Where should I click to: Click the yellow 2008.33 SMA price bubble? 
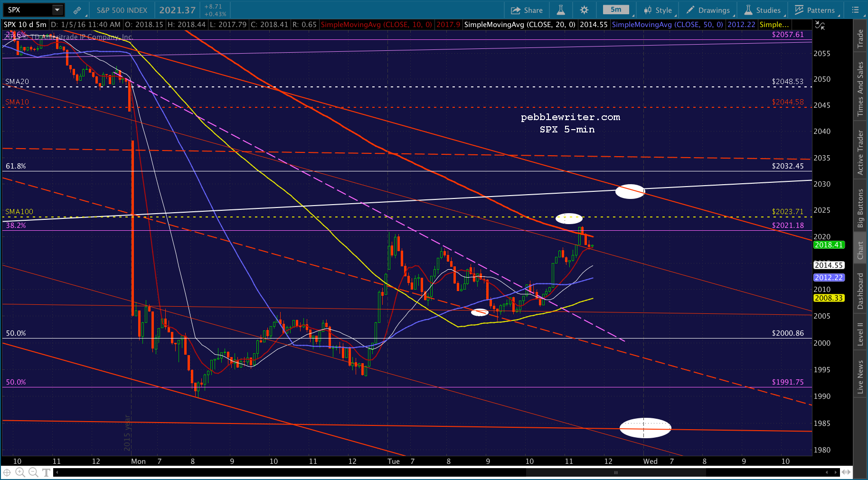coord(829,298)
